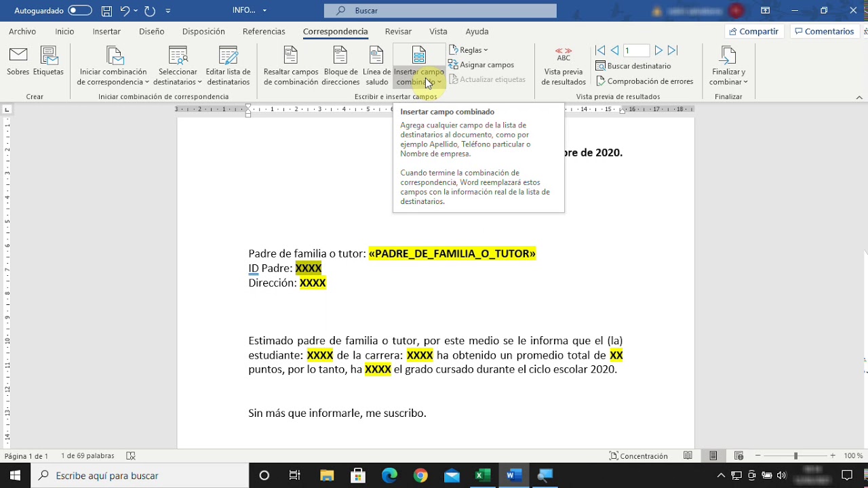
Task: Click the Save icon in title bar
Action: [106, 10]
